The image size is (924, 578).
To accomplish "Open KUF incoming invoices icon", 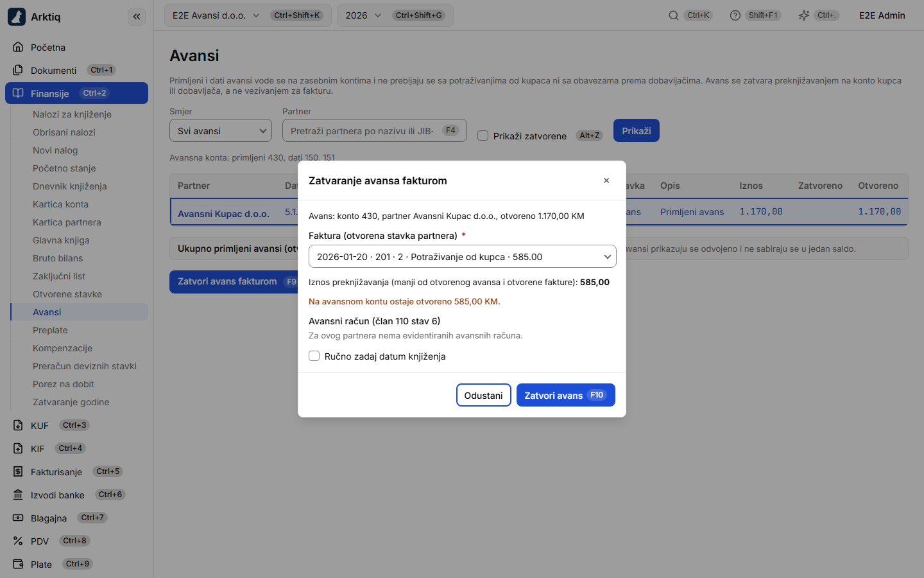I will click(18, 425).
